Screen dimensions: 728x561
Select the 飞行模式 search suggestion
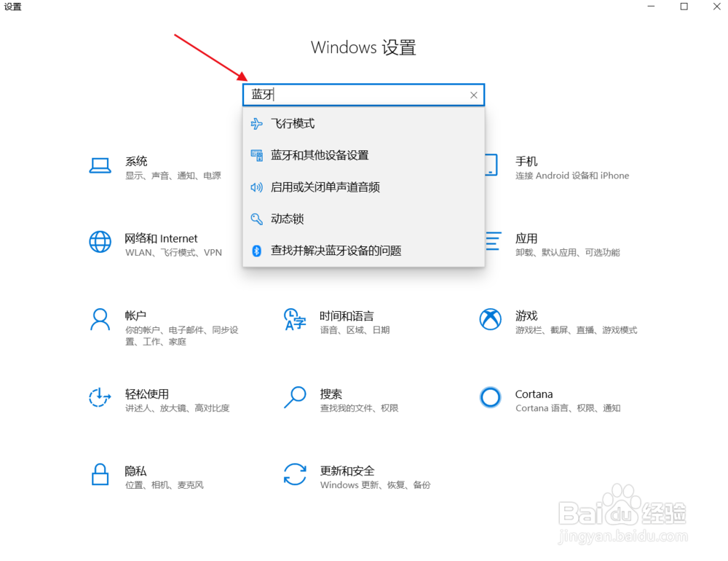click(294, 123)
